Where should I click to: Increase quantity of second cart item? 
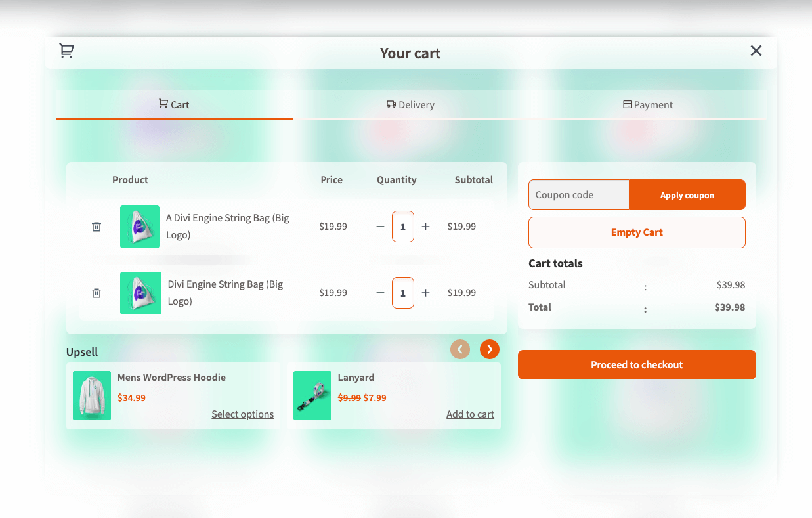point(425,293)
